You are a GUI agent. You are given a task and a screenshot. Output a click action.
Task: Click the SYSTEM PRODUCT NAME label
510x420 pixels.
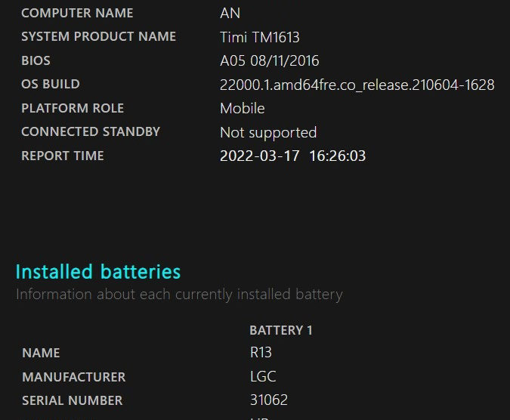coord(98,36)
